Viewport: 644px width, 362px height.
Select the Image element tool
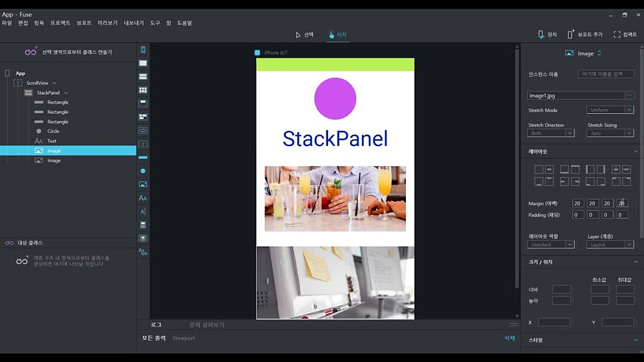143,184
